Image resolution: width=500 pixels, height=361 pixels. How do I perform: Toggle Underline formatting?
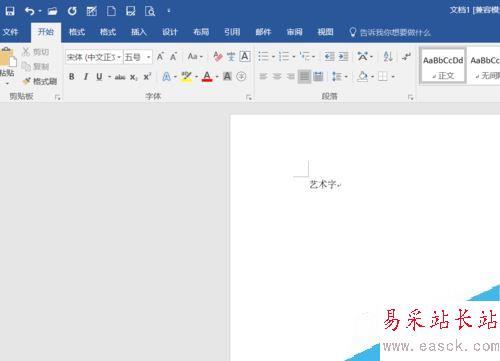99,77
